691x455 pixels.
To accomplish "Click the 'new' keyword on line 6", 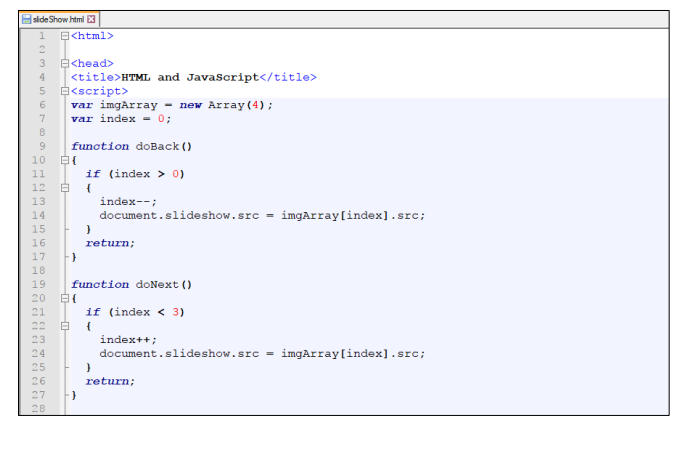I will click(x=190, y=105).
